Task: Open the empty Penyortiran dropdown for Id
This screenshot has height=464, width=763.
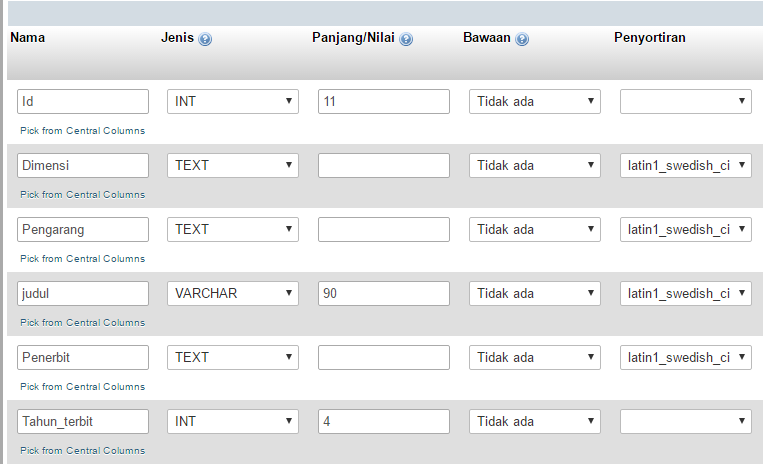Action: pos(685,101)
